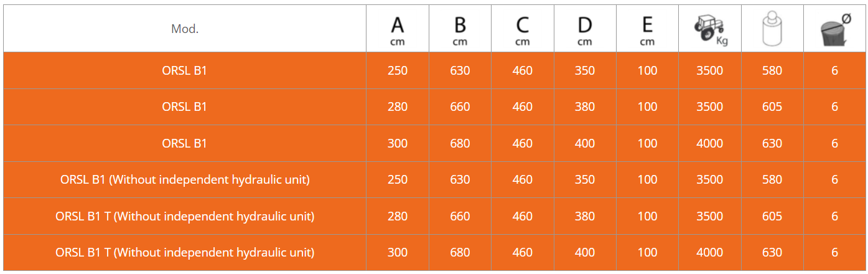Screen dimensions: 868x274
Task: Click the tractor weight Kg icon
Action: (710, 29)
